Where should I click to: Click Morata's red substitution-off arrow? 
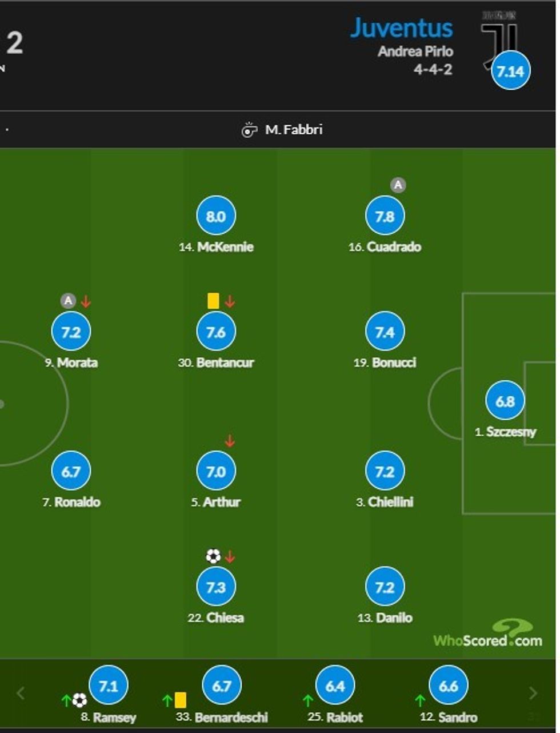click(x=86, y=301)
